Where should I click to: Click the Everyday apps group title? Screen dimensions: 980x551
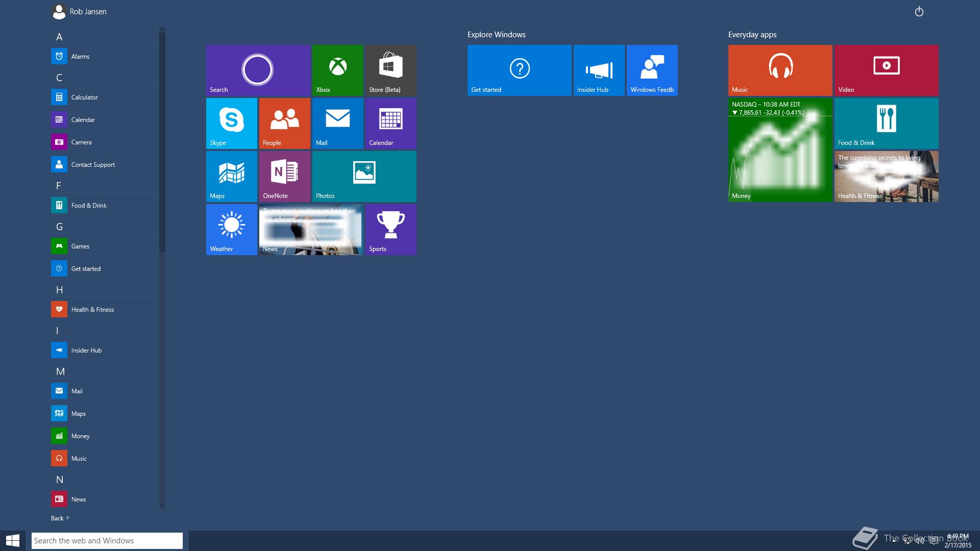coord(752,35)
